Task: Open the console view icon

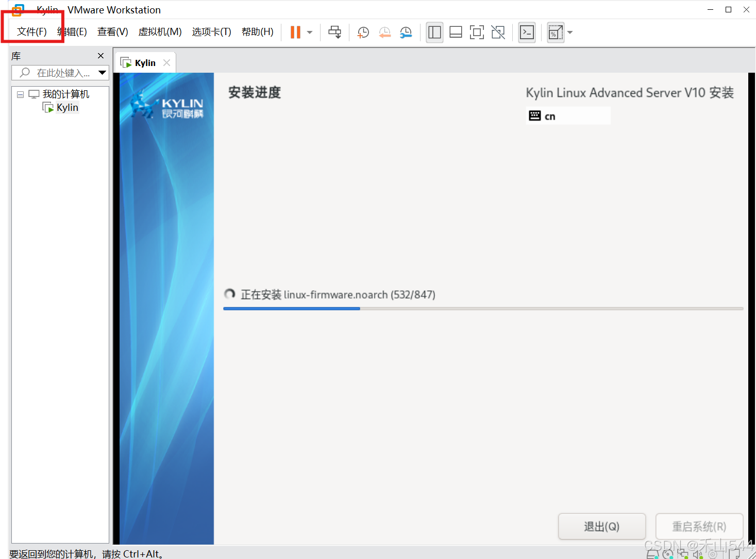Action: [527, 32]
